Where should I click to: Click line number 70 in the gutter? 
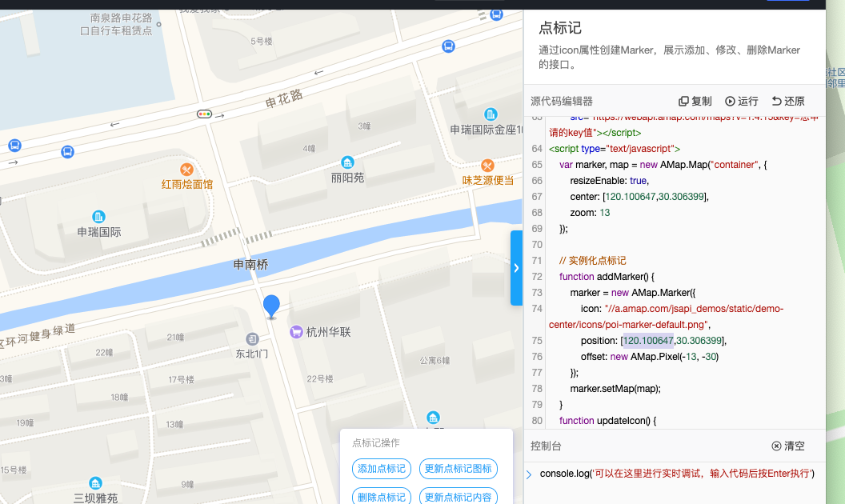[x=537, y=245]
